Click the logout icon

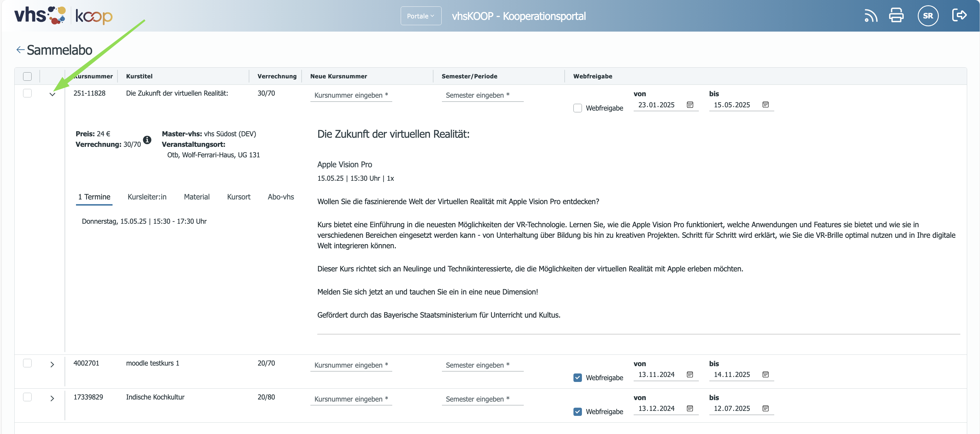pos(959,15)
